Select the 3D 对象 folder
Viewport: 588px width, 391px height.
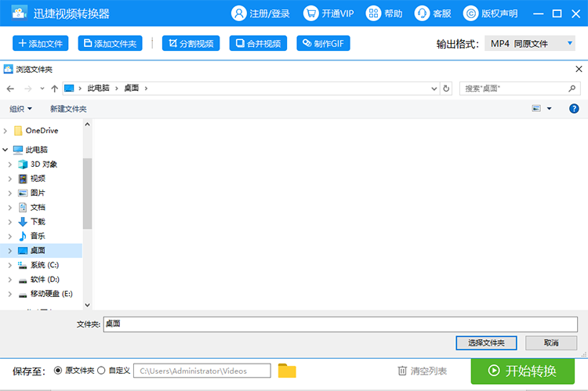point(43,165)
